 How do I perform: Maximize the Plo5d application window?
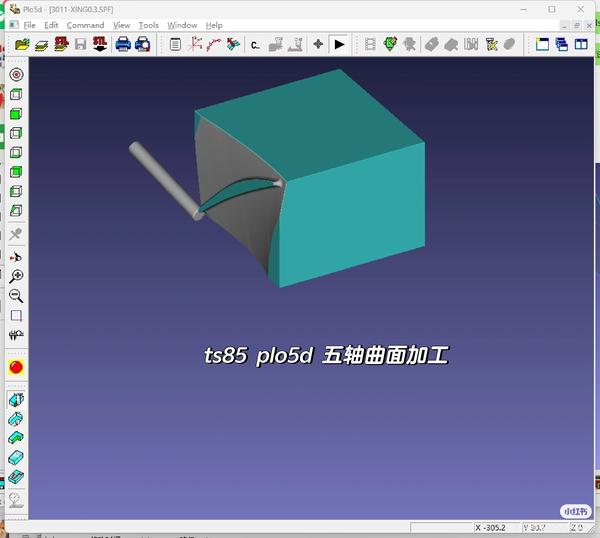tap(552, 9)
